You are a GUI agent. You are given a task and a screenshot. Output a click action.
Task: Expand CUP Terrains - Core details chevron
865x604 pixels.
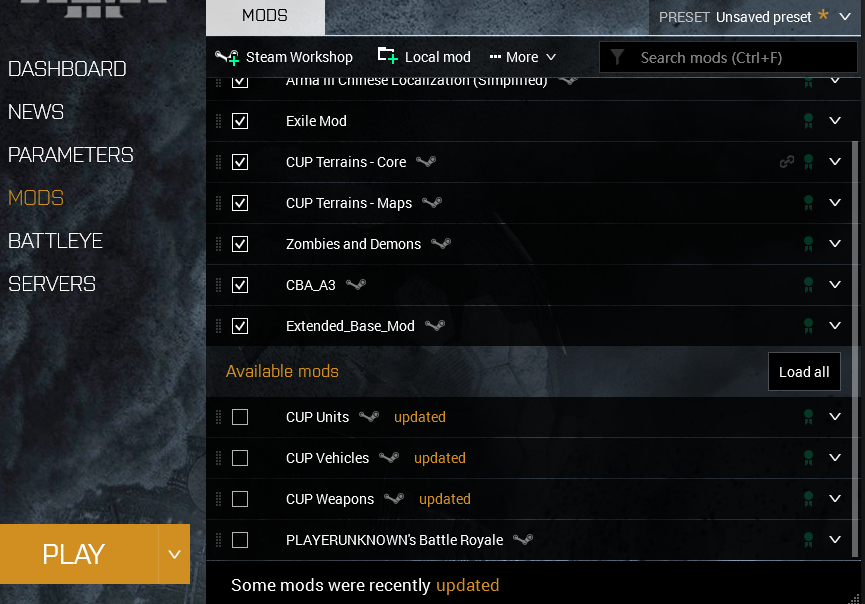coord(835,161)
